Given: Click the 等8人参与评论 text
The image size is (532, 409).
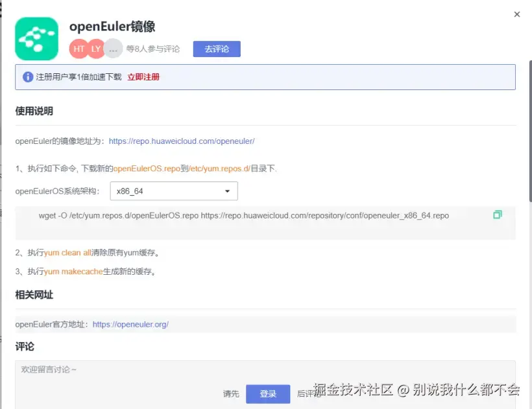Looking at the screenshot, I should pos(153,49).
